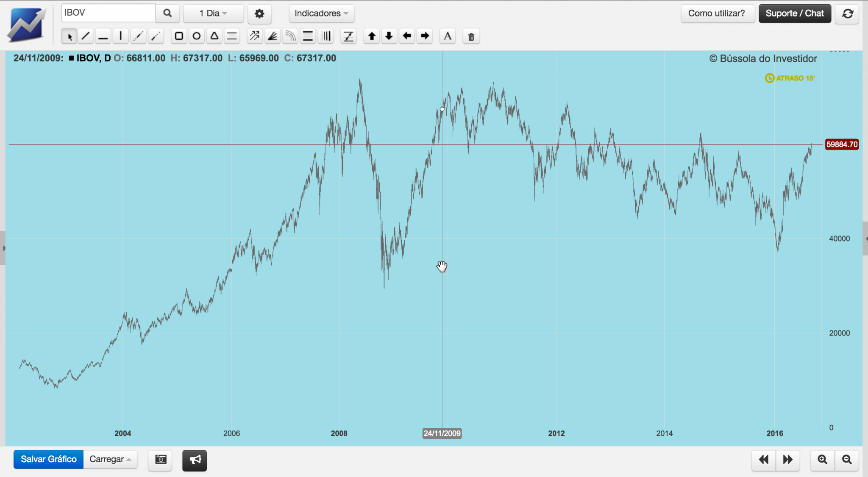Click the 59884.70 price label

click(842, 144)
